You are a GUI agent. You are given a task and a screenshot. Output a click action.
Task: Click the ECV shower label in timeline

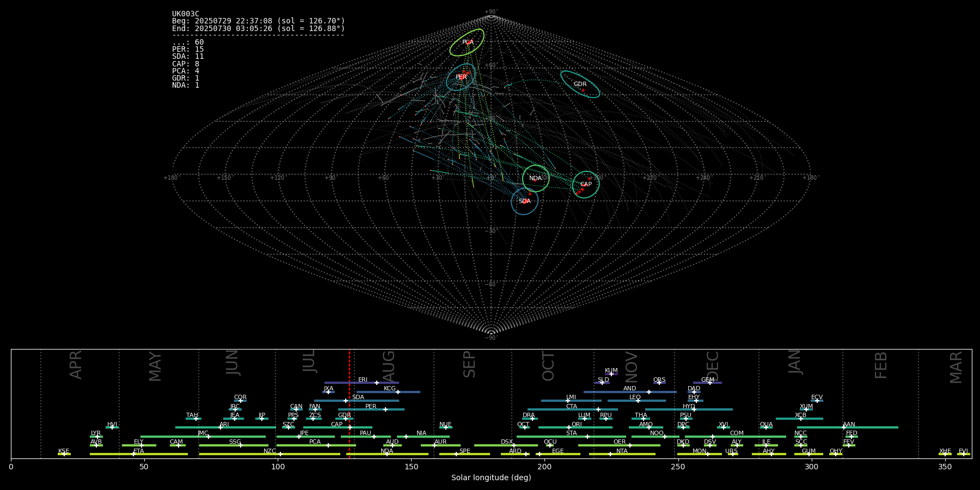(817, 397)
